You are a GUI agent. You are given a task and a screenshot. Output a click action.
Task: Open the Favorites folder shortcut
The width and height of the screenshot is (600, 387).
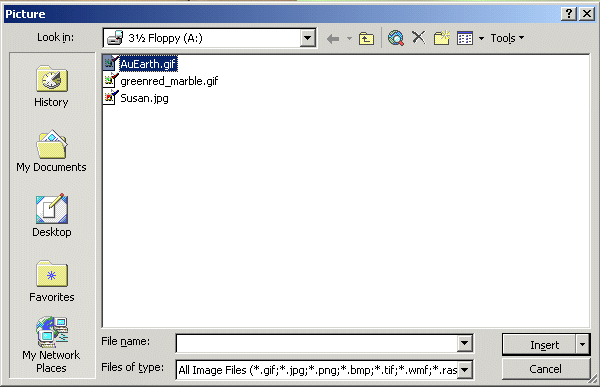click(x=52, y=281)
